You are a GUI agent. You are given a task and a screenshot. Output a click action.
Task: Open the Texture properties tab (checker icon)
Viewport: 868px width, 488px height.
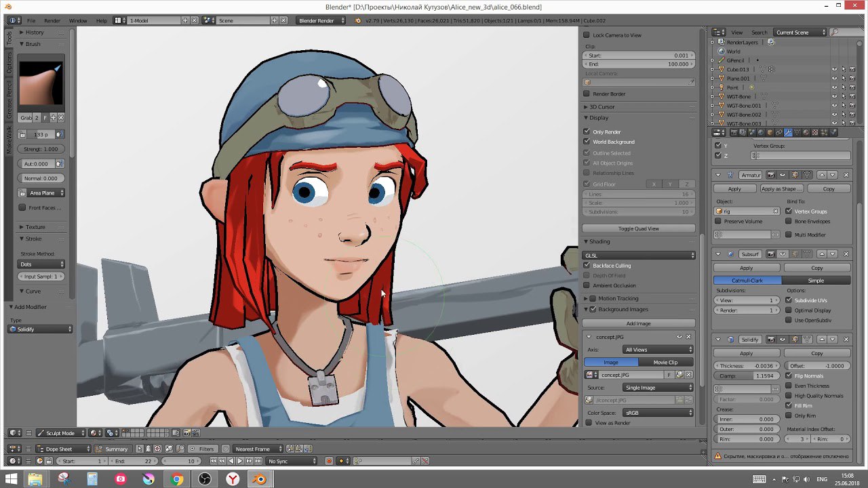pyautogui.click(x=815, y=132)
